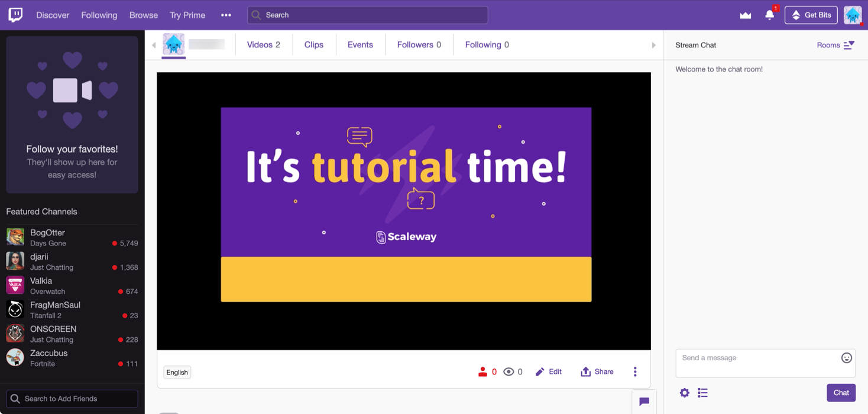Open the emote picker smiley icon
The width and height of the screenshot is (868, 414).
846,358
